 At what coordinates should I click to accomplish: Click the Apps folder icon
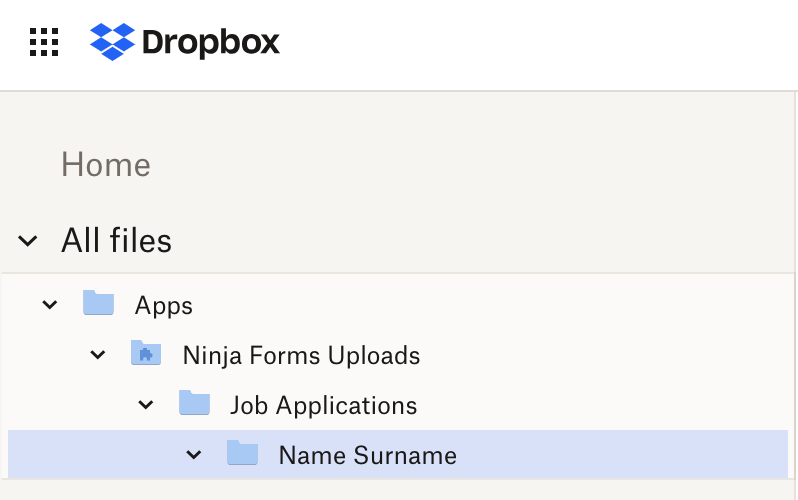coord(98,302)
